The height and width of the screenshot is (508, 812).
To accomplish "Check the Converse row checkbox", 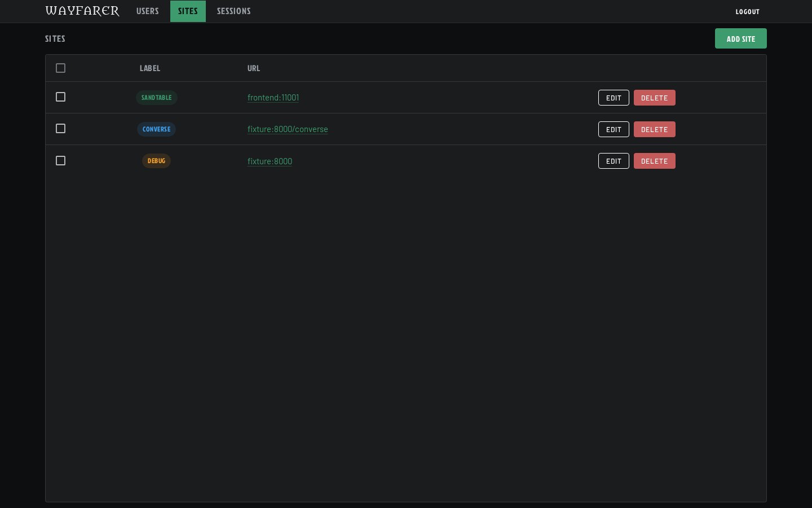I will [x=60, y=129].
